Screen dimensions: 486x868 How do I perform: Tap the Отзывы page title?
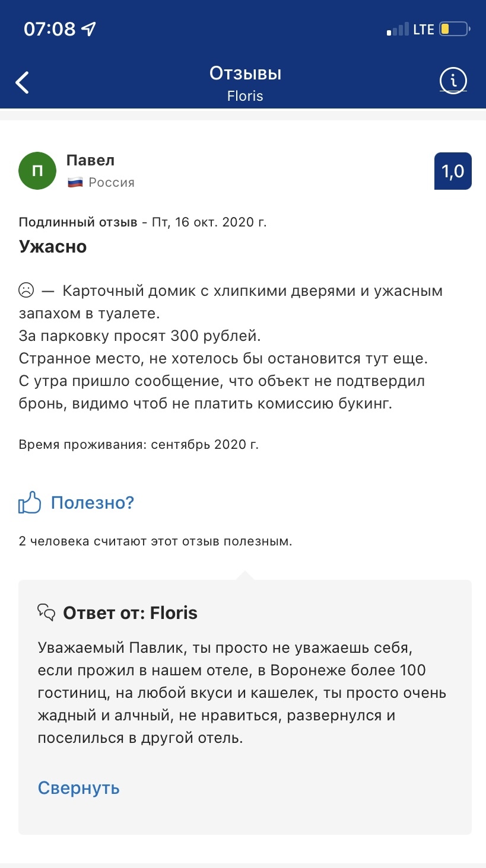[x=245, y=74]
